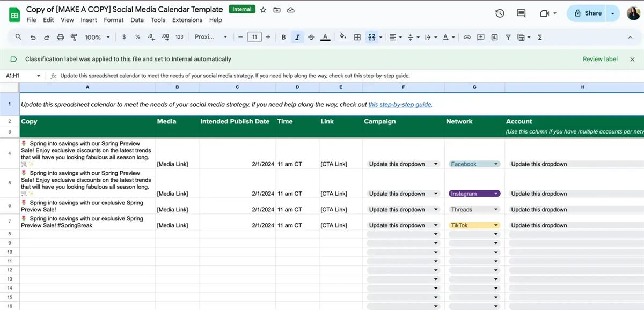Open the zoom 100% dropdown
The width and height of the screenshot is (644, 310).
97,38
